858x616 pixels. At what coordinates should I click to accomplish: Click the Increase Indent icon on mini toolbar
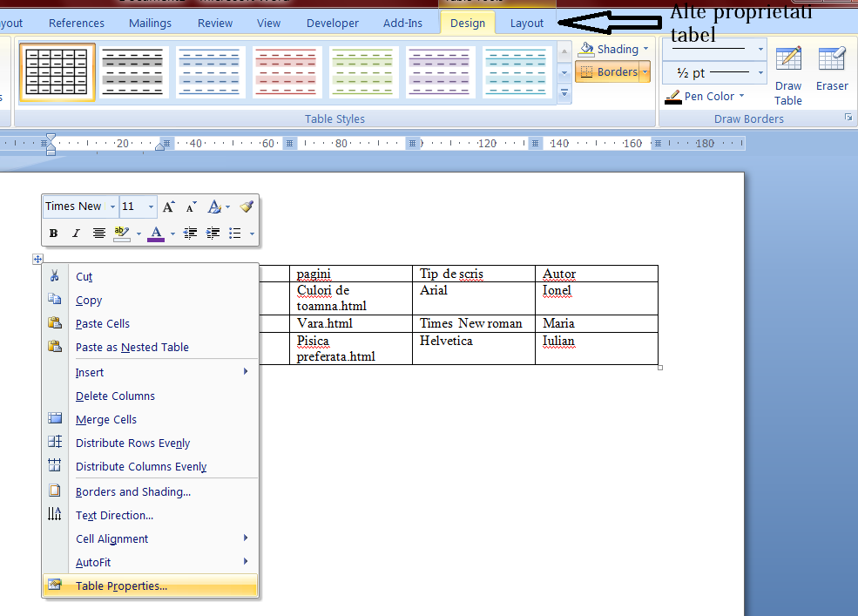(x=214, y=233)
